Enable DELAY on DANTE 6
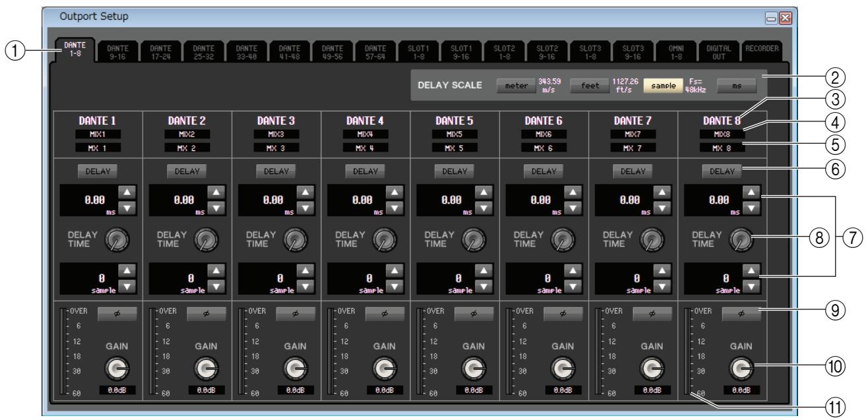This screenshot has width=868, height=420. [x=543, y=171]
